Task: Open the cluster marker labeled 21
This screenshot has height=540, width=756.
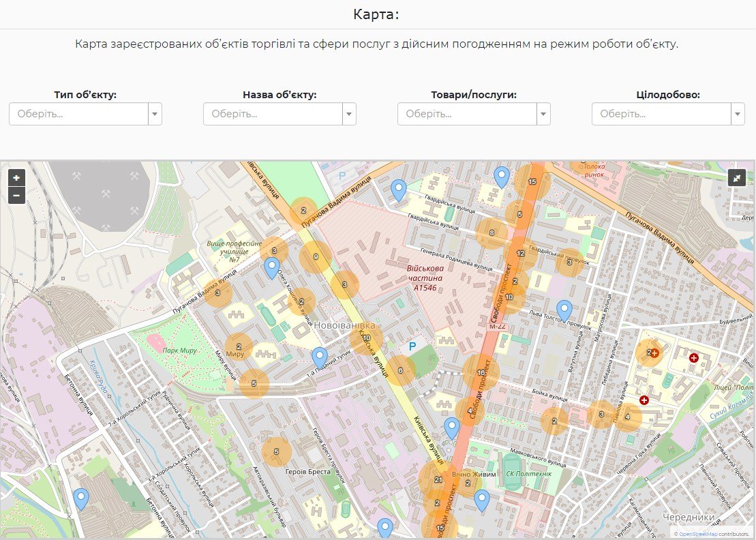Action: coord(438,480)
